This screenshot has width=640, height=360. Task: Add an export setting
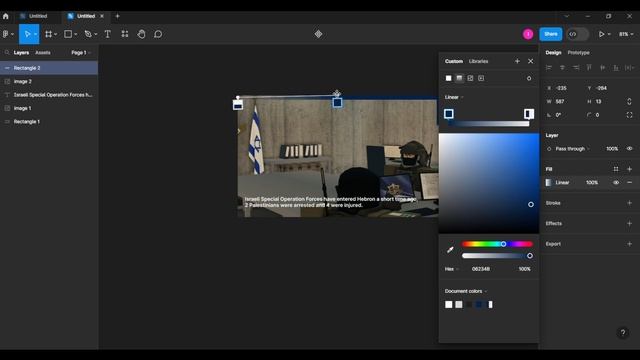(629, 244)
